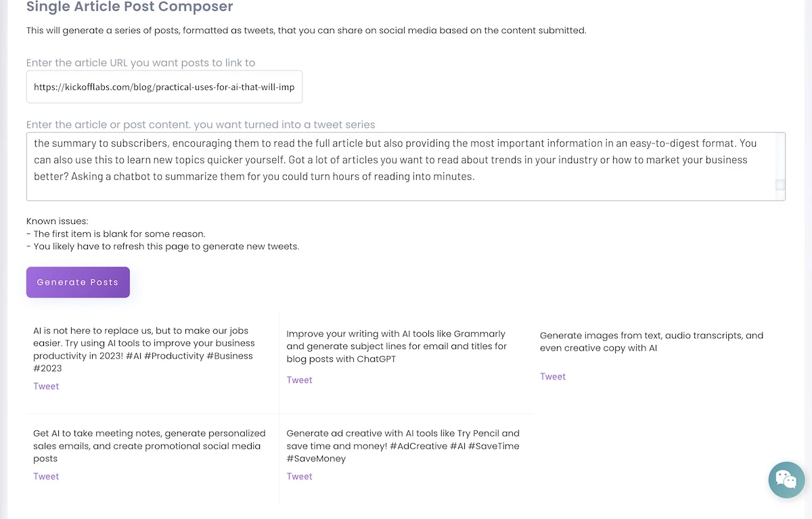Screen dimensions: 812x519
Task: Select the 'Improve your writing with AI tools' post text
Action: click(x=397, y=346)
